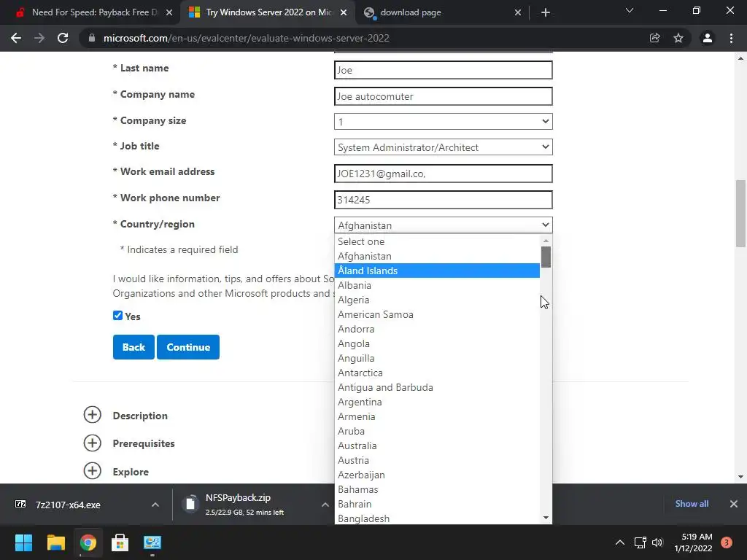Viewport: 747px width, 560px height.
Task: Click the Last name field
Action: 443,70
